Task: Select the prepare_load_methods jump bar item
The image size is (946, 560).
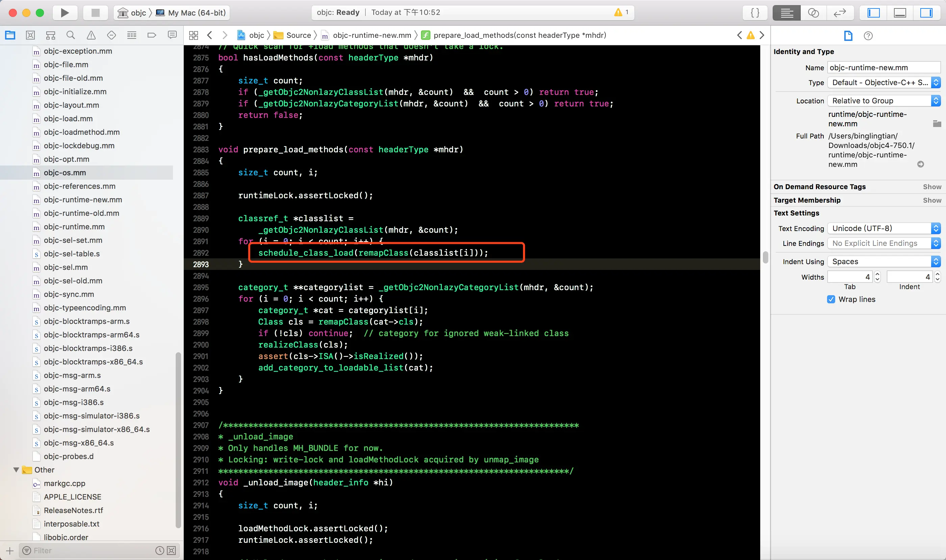Action: (x=519, y=35)
